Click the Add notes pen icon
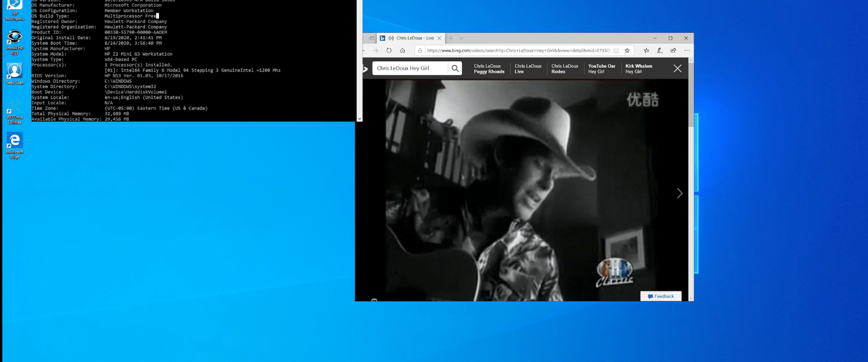The width and height of the screenshot is (868, 362). coord(660,51)
